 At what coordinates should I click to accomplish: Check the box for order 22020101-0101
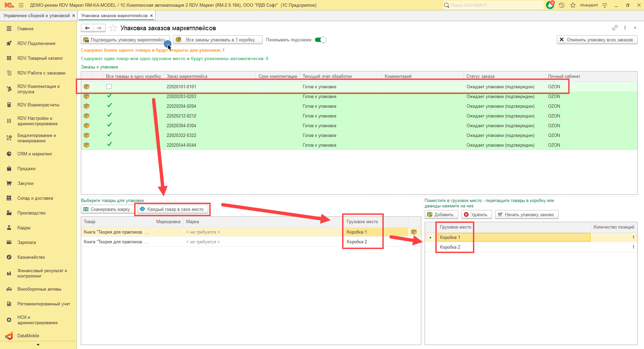109,87
